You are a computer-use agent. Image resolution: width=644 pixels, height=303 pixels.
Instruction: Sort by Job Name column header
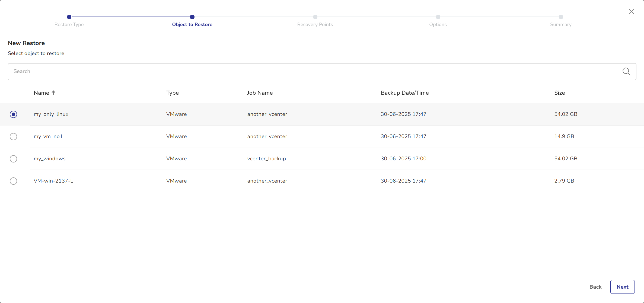(x=260, y=93)
